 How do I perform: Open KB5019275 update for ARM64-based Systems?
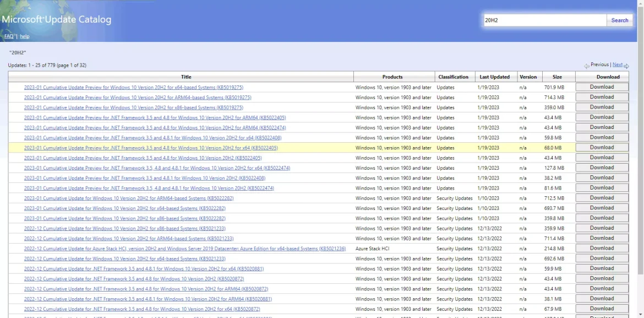coord(138,98)
